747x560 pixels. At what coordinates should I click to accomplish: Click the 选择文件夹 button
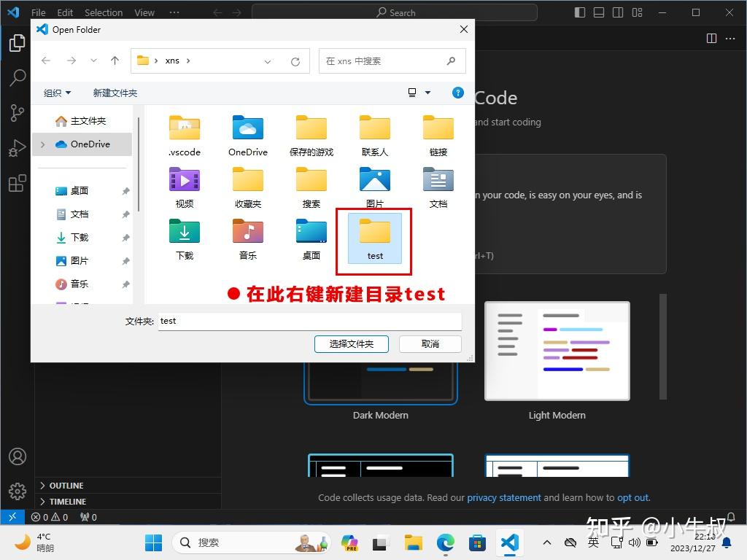[351, 343]
